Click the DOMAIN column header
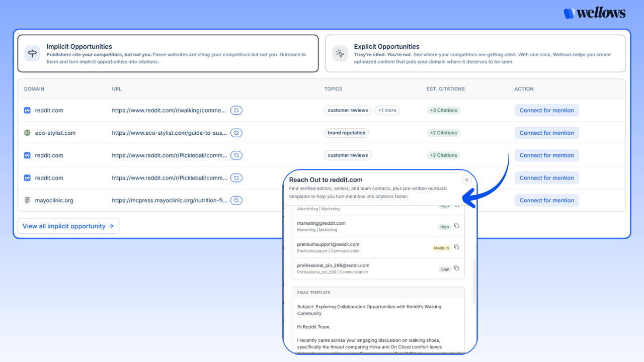This screenshot has height=362, width=644. [x=34, y=89]
